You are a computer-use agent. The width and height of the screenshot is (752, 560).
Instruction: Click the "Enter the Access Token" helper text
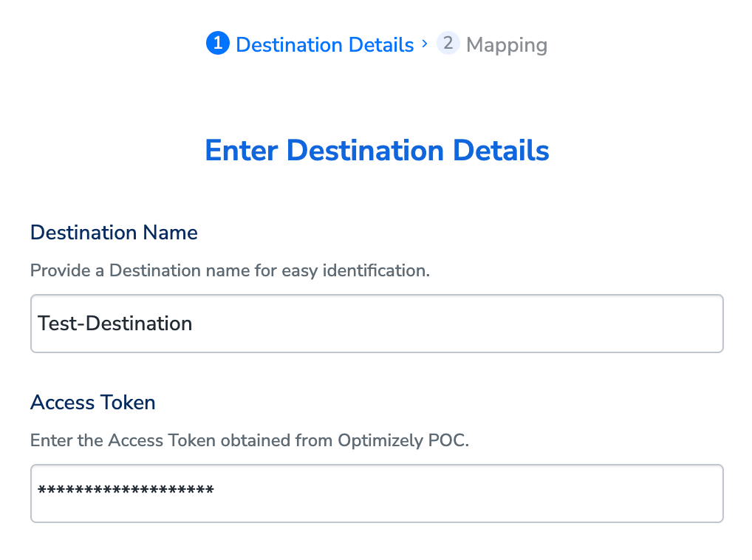(250, 441)
